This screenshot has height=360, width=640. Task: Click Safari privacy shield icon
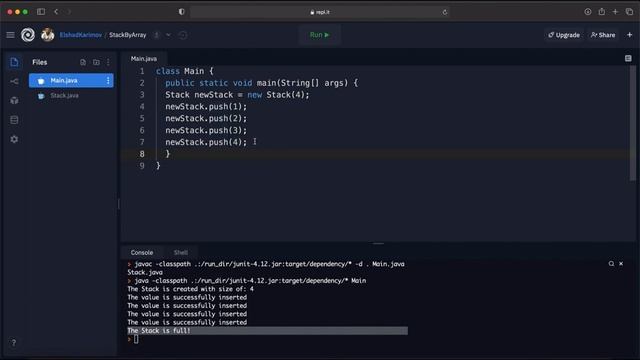click(x=182, y=12)
